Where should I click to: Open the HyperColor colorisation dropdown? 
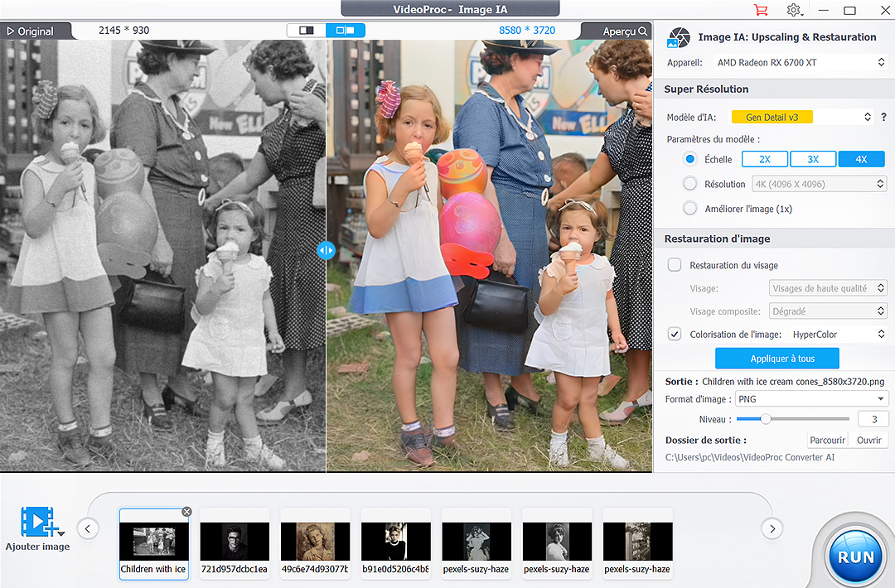(837, 335)
